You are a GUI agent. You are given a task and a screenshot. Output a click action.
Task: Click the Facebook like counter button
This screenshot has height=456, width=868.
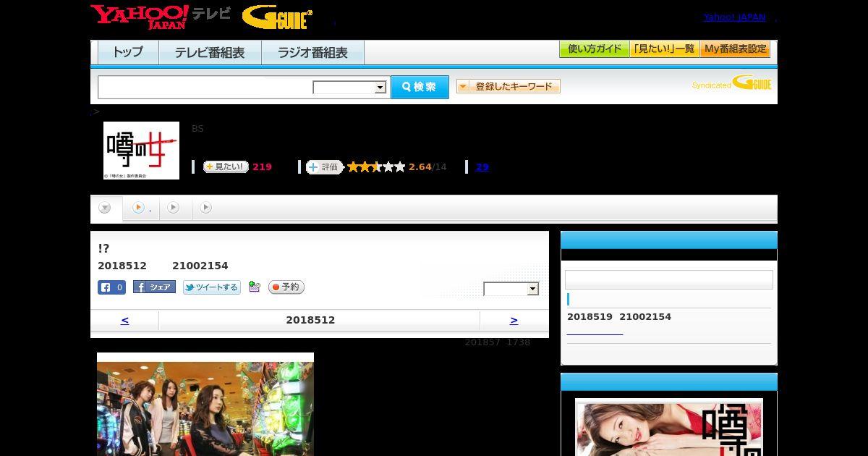click(x=111, y=287)
